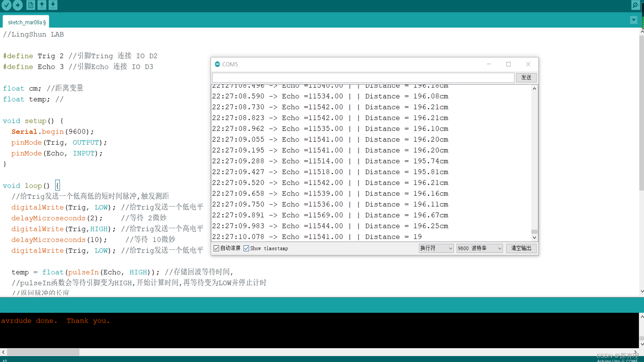Click console panel scrollbar up arrow
Screen dimensions: 644x362
[x=642, y=317]
